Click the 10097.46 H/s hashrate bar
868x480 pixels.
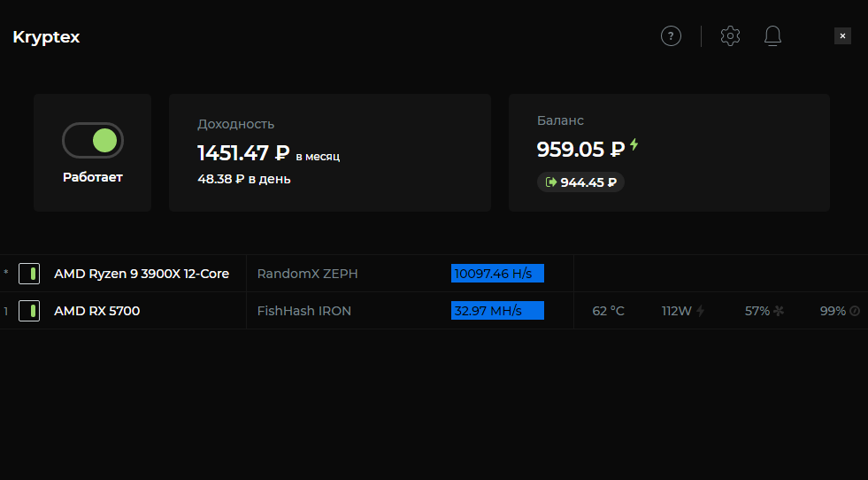pyautogui.click(x=497, y=274)
